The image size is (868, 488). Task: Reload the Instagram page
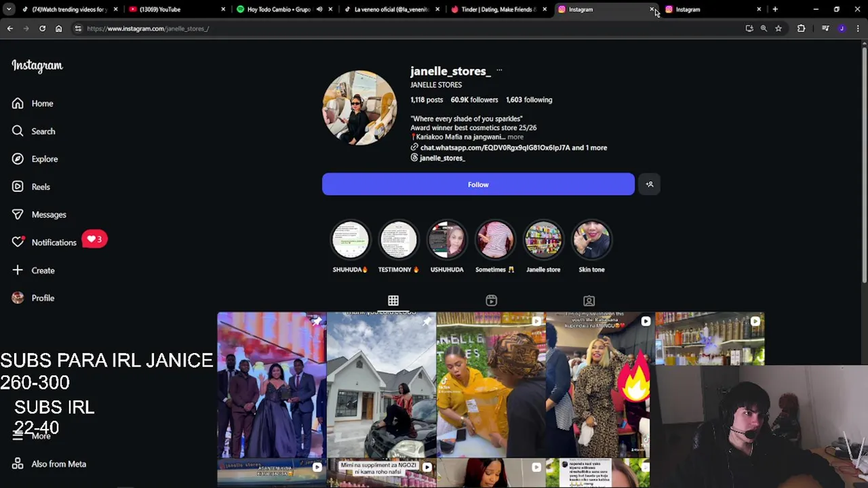click(x=42, y=28)
